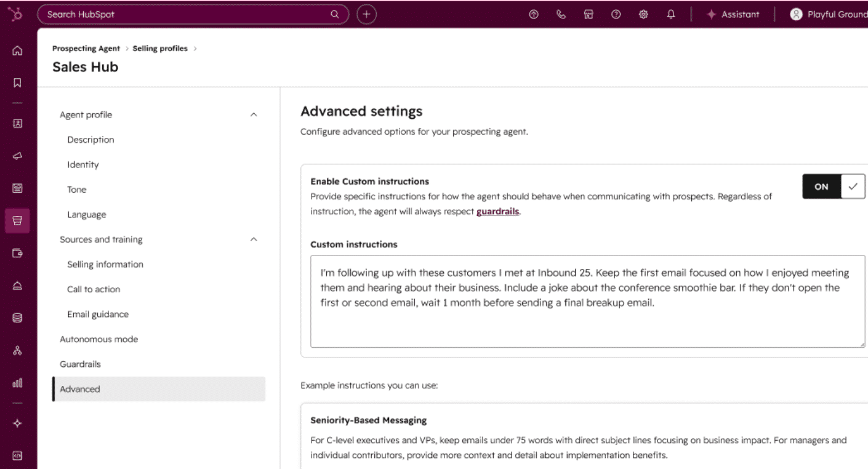Open the Home icon in sidebar
The width and height of the screenshot is (868, 469).
tap(17, 52)
